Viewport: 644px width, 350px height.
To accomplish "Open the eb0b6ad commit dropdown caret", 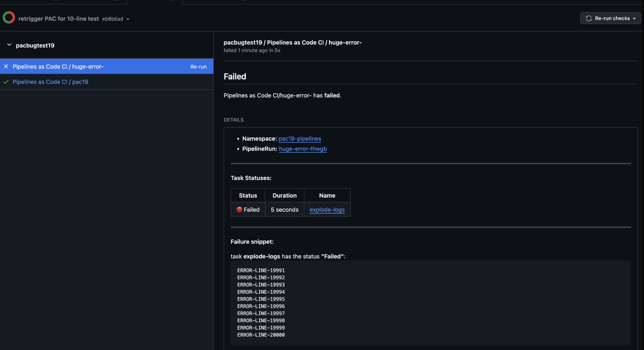I will click(x=128, y=19).
